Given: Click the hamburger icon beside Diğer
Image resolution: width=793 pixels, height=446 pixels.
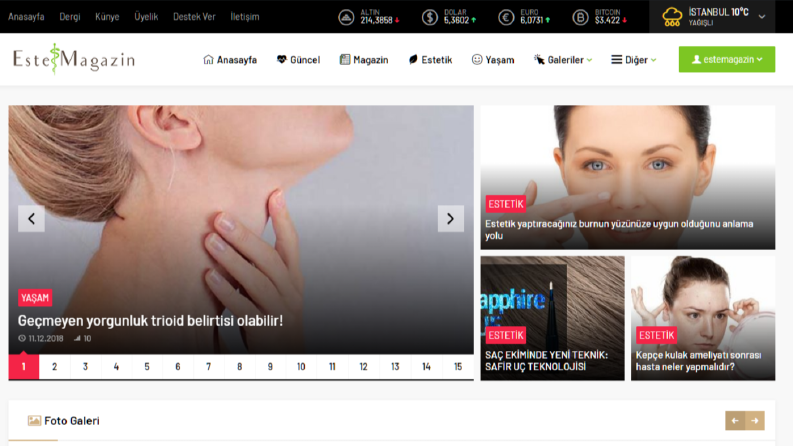Looking at the screenshot, I should [616, 59].
